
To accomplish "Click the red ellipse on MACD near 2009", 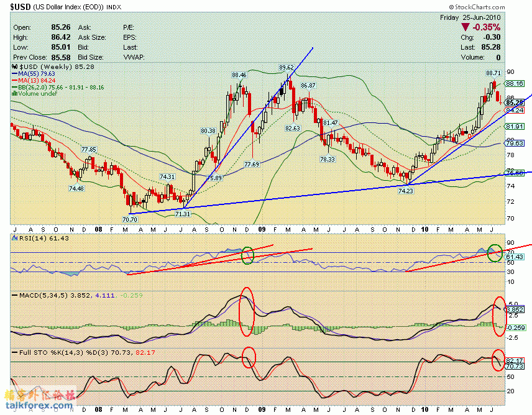I will [247, 305].
